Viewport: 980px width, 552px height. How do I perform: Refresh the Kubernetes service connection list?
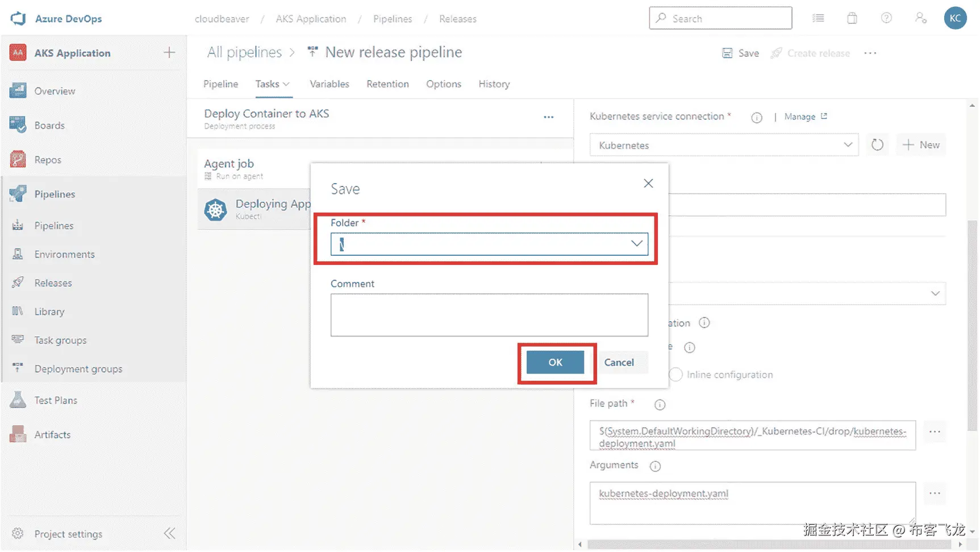point(878,145)
